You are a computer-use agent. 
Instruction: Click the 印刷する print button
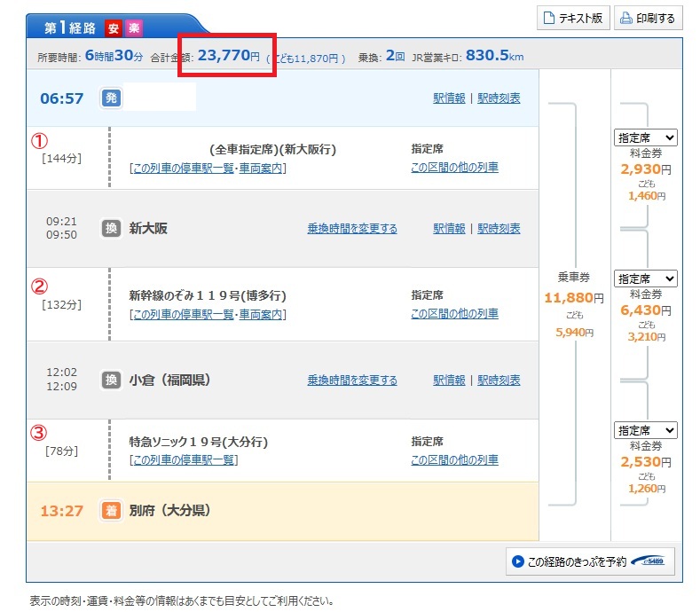[649, 18]
